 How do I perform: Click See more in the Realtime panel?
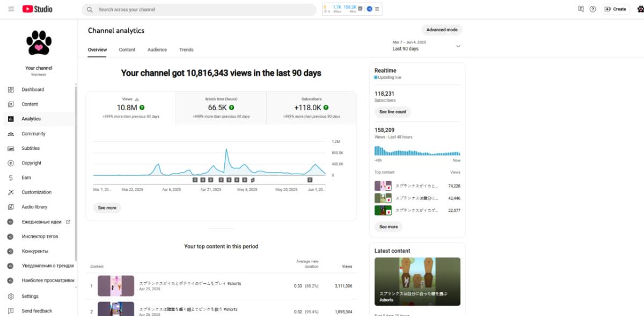pos(389,227)
